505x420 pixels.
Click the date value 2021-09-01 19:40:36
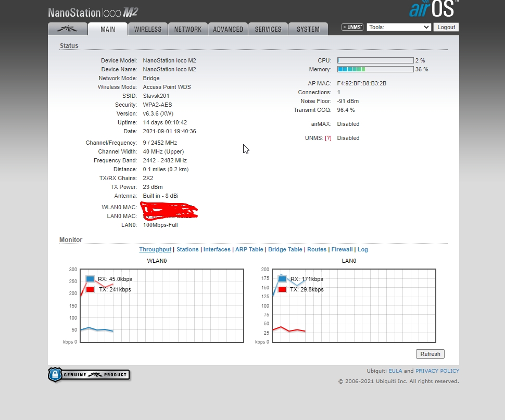point(169,131)
